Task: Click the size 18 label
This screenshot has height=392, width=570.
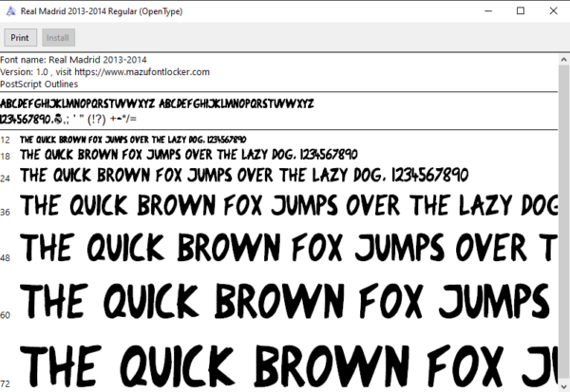Action: (5, 157)
